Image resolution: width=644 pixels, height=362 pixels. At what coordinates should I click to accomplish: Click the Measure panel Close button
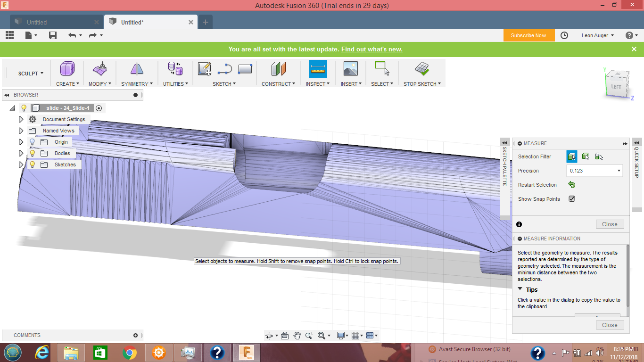(x=610, y=224)
